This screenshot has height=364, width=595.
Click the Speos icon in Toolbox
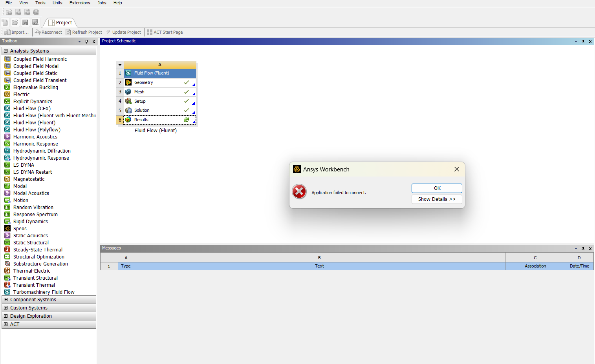(7, 228)
